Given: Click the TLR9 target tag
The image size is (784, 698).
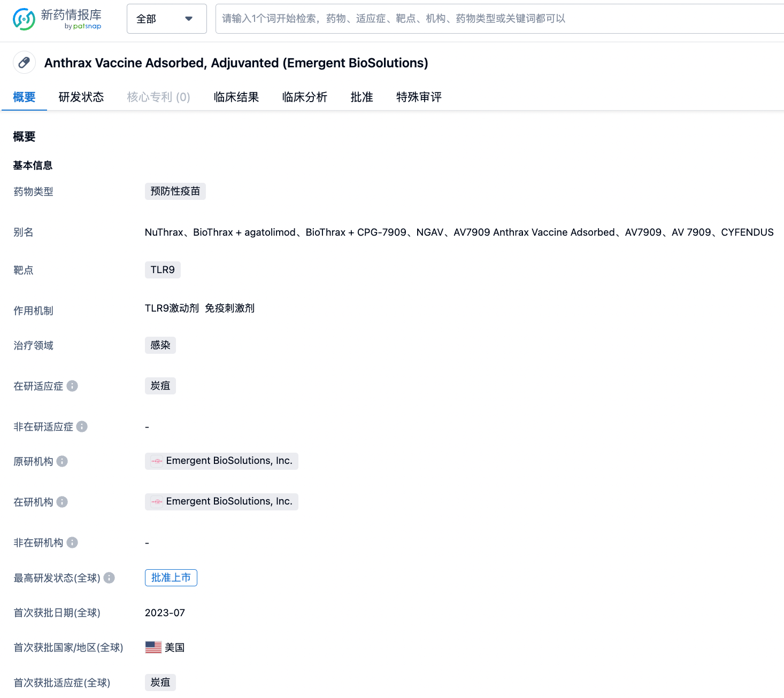Looking at the screenshot, I should click(163, 270).
